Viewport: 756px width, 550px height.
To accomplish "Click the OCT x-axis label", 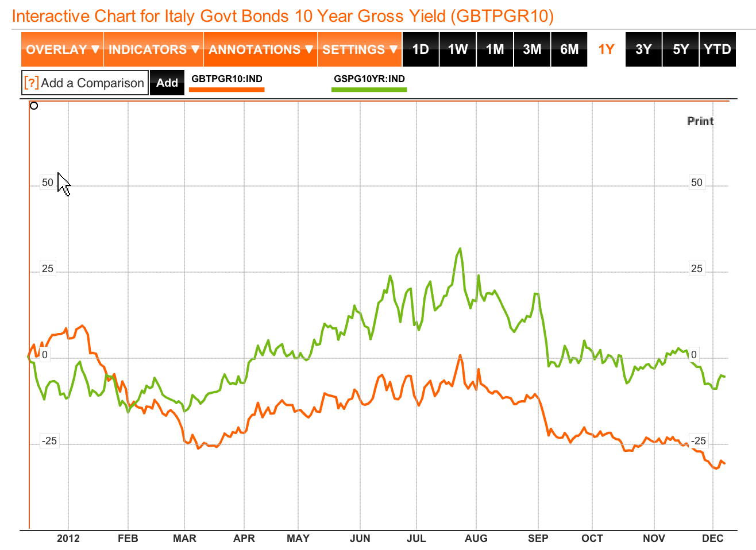I will tap(592, 538).
